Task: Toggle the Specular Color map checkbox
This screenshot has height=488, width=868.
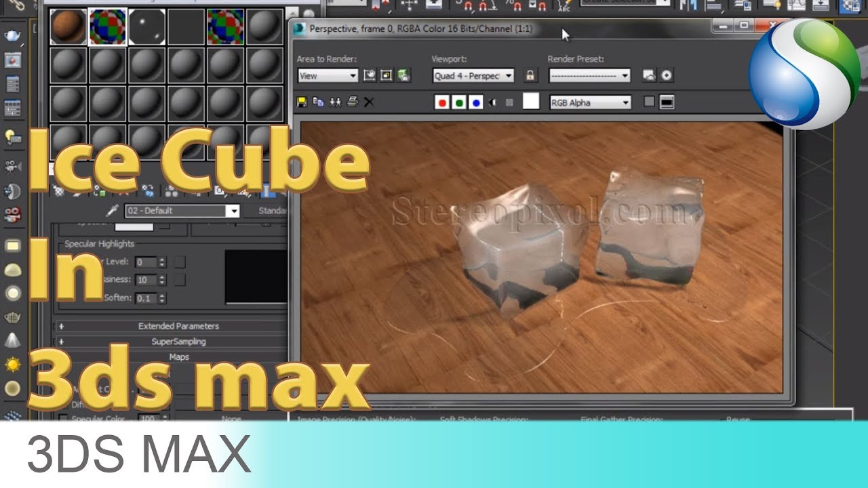Action: [63, 419]
